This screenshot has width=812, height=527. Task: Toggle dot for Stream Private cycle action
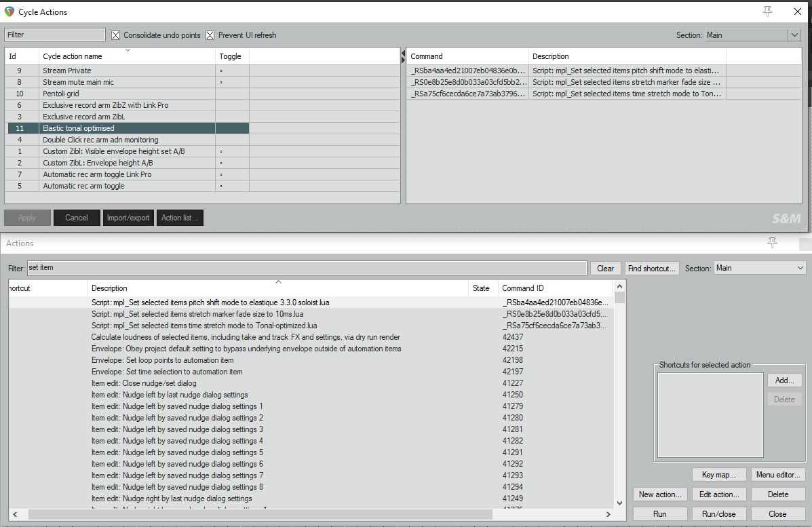221,71
